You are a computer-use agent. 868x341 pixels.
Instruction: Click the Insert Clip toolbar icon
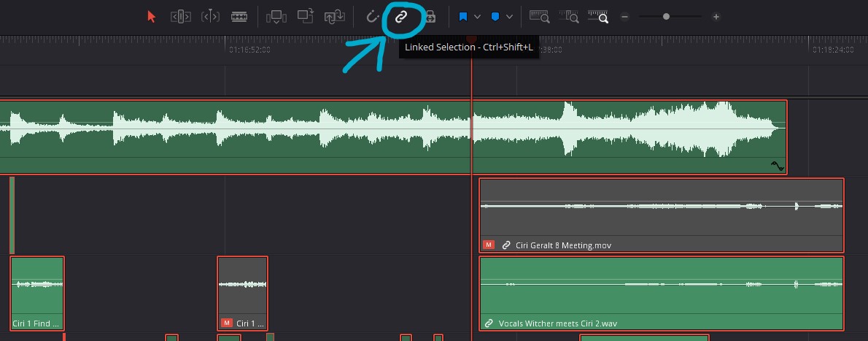pyautogui.click(x=276, y=17)
